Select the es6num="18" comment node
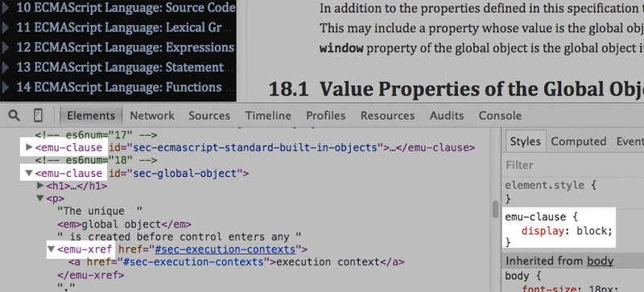This screenshot has height=292, width=644. click(x=96, y=160)
